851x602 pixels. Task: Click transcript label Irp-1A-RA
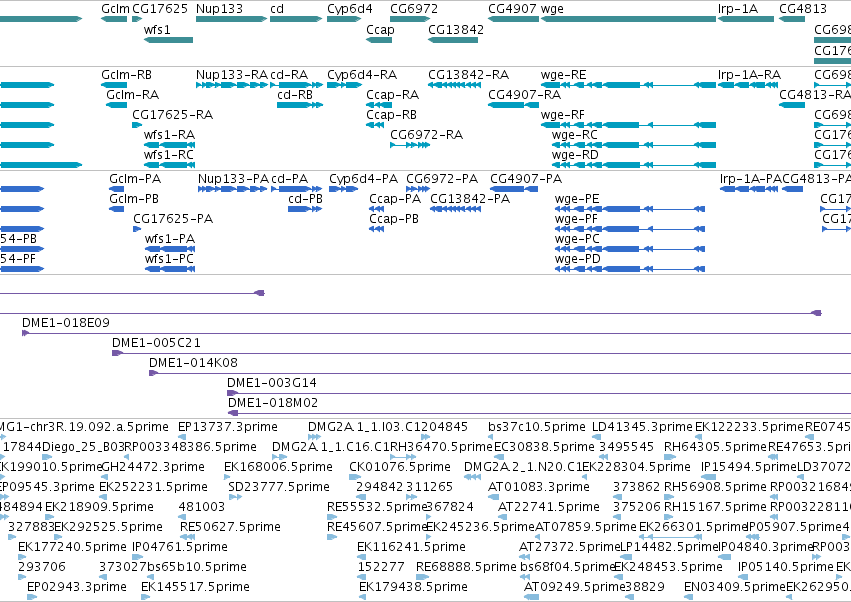point(750,75)
